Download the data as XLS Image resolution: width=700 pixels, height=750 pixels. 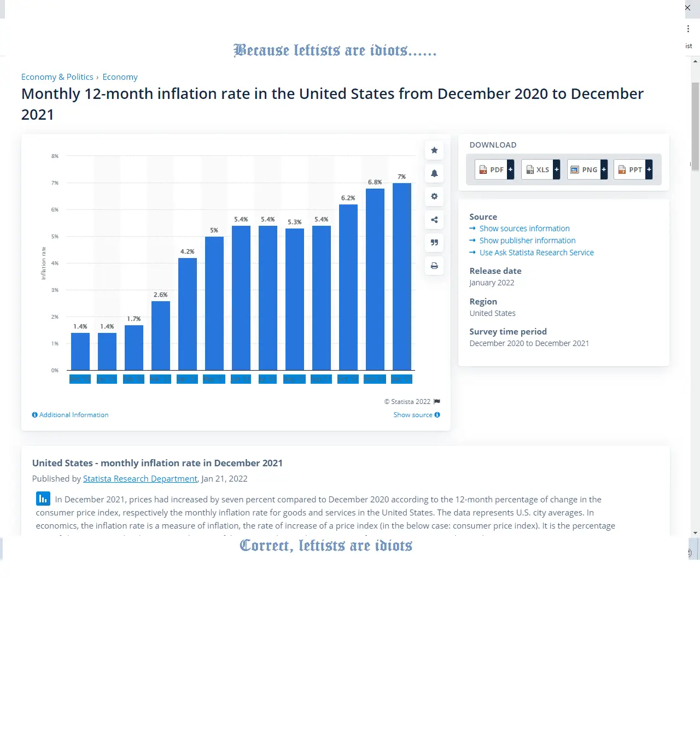(540, 170)
